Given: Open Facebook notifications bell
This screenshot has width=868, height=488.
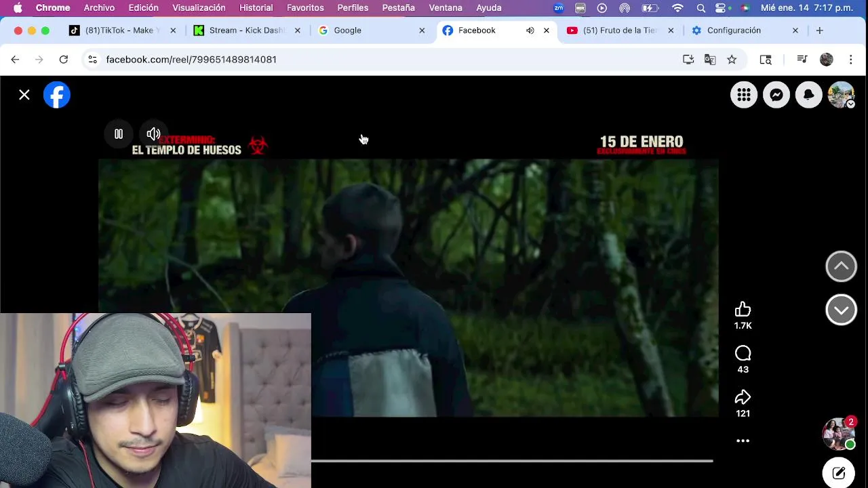Looking at the screenshot, I should tap(809, 95).
